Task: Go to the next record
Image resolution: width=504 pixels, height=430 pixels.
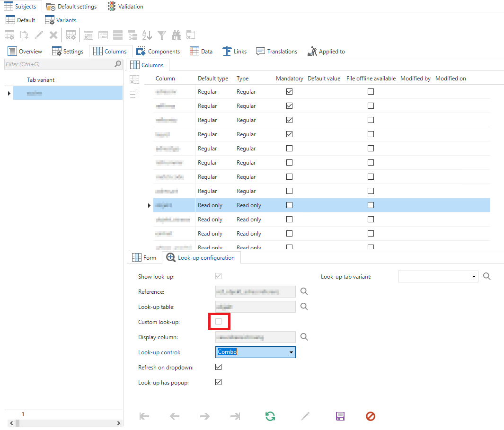Action: pos(205,416)
